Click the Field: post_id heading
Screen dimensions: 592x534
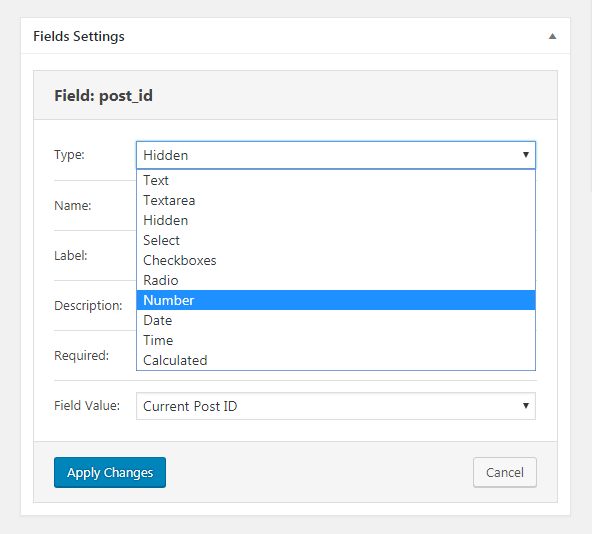[x=103, y=96]
